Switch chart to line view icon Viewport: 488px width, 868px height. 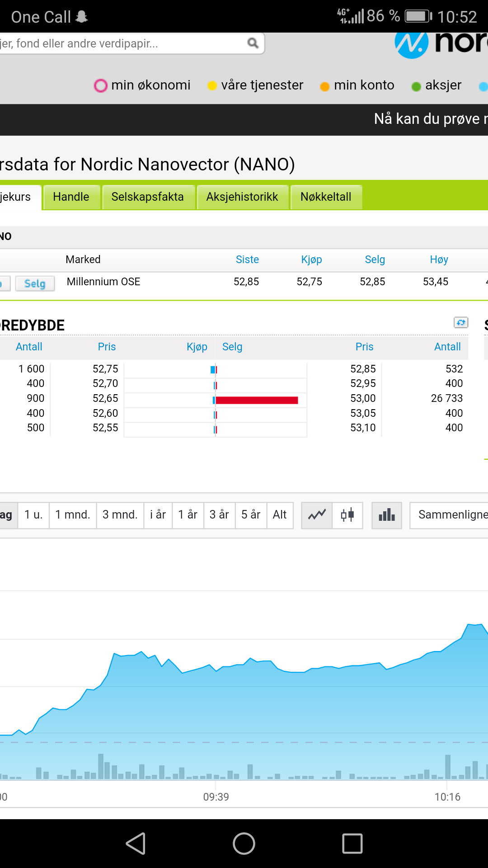[x=317, y=515]
